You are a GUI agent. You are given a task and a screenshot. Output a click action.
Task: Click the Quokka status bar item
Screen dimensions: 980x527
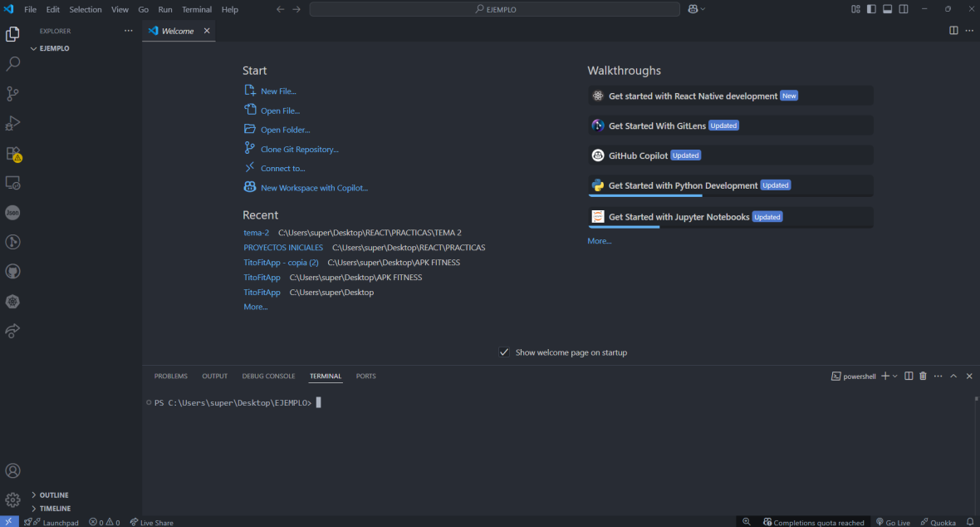coord(938,522)
